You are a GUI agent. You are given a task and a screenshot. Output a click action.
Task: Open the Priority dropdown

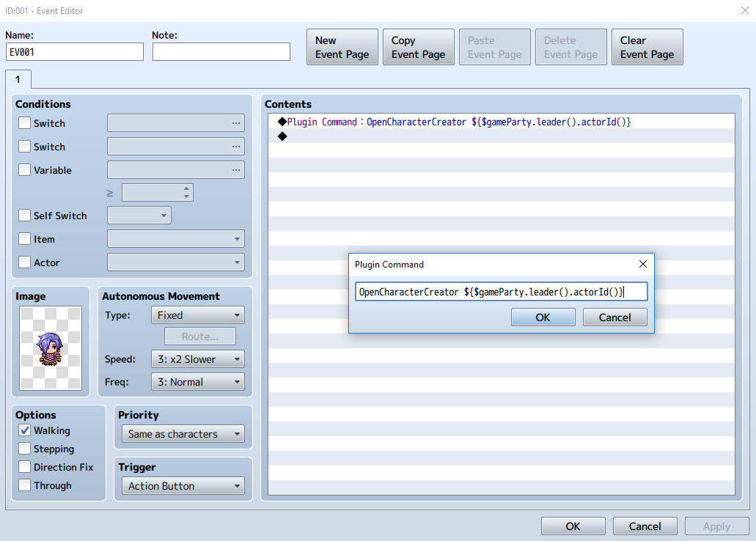pyautogui.click(x=182, y=434)
